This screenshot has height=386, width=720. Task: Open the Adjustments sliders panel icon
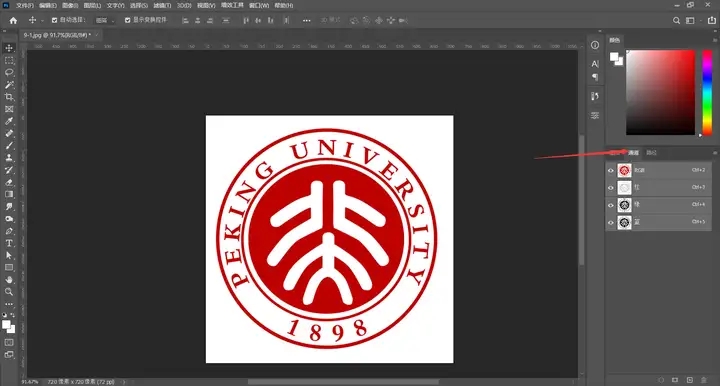[595, 115]
